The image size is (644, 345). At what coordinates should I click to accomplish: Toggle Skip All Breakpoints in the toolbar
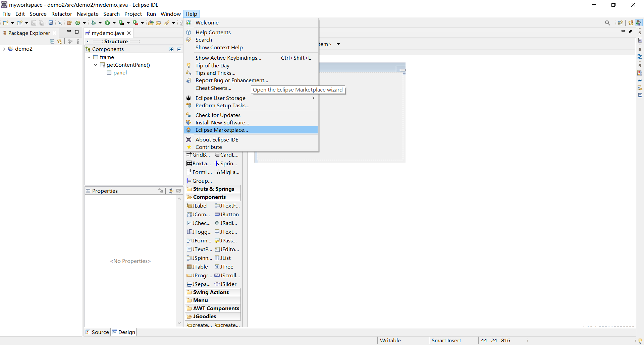pyautogui.click(x=60, y=23)
